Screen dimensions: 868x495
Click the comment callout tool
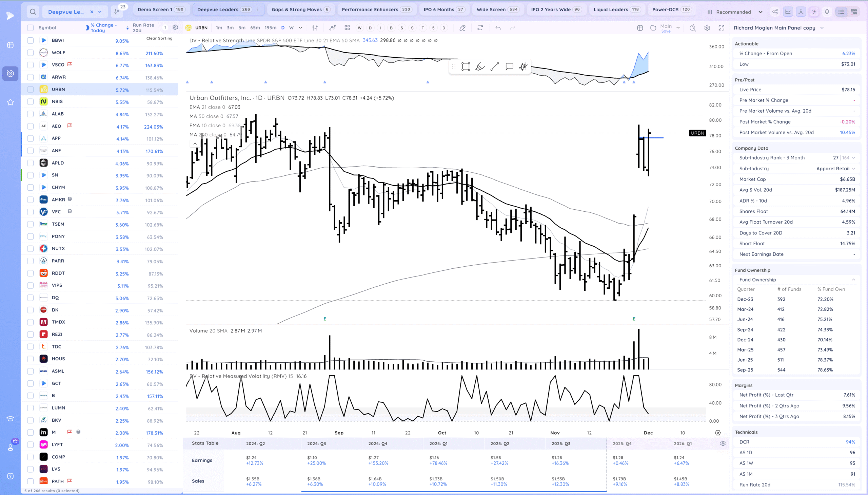pos(509,66)
